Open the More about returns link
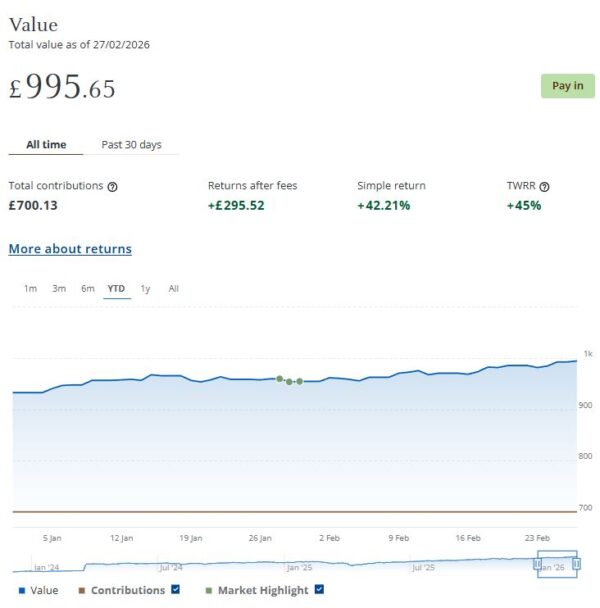 (x=70, y=249)
